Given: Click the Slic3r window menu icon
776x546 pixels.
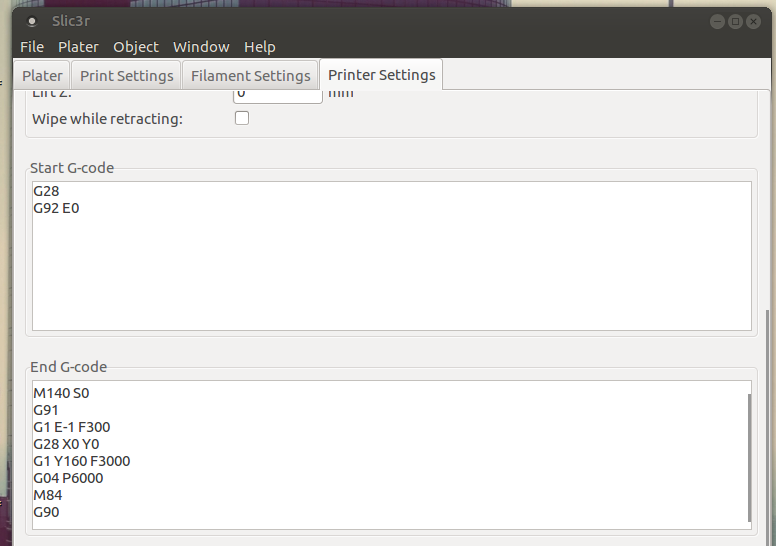Looking at the screenshot, I should click(x=32, y=21).
